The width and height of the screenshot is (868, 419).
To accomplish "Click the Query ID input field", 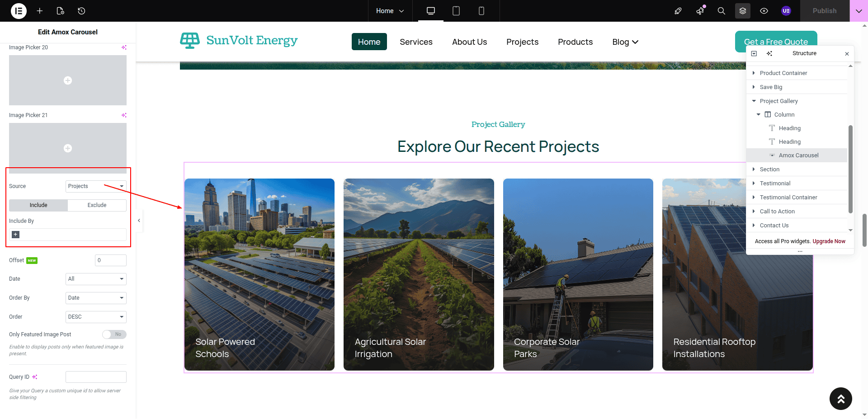I will 96,377.
